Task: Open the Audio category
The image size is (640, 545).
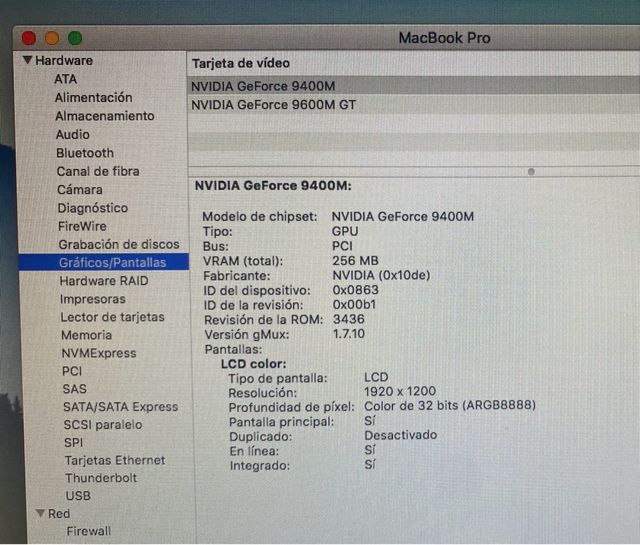Action: point(73,134)
